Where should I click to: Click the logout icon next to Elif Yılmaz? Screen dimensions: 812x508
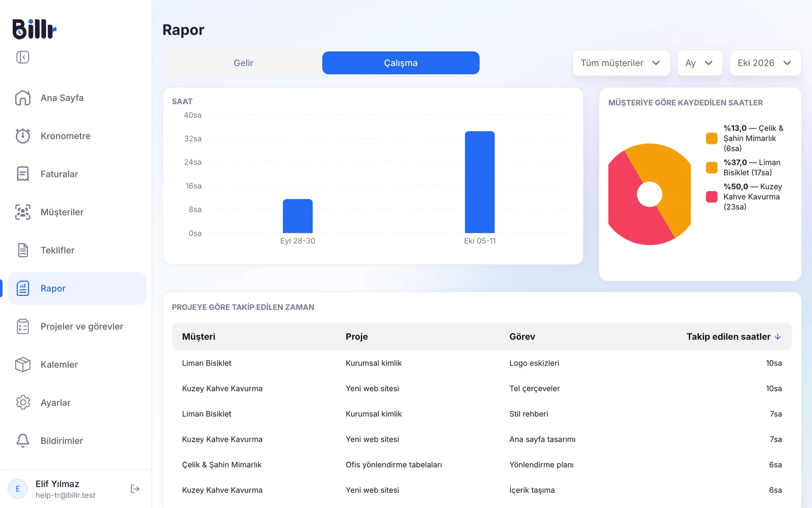(135, 489)
